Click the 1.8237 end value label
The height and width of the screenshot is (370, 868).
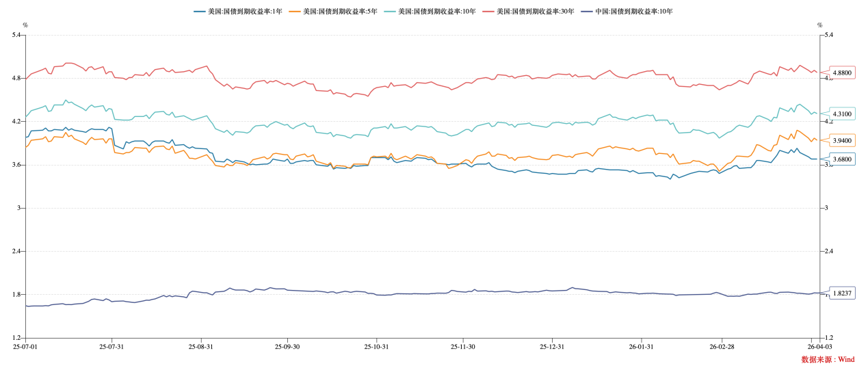(x=842, y=293)
